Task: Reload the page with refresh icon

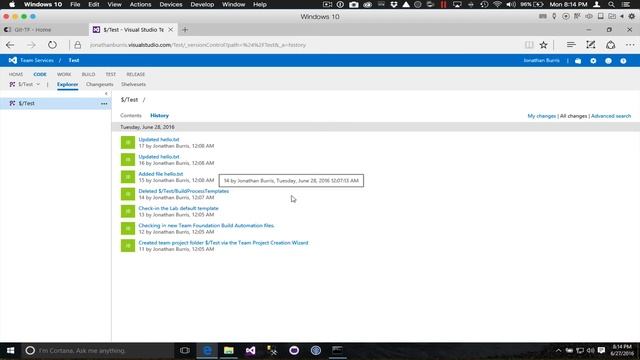Action: (52, 45)
